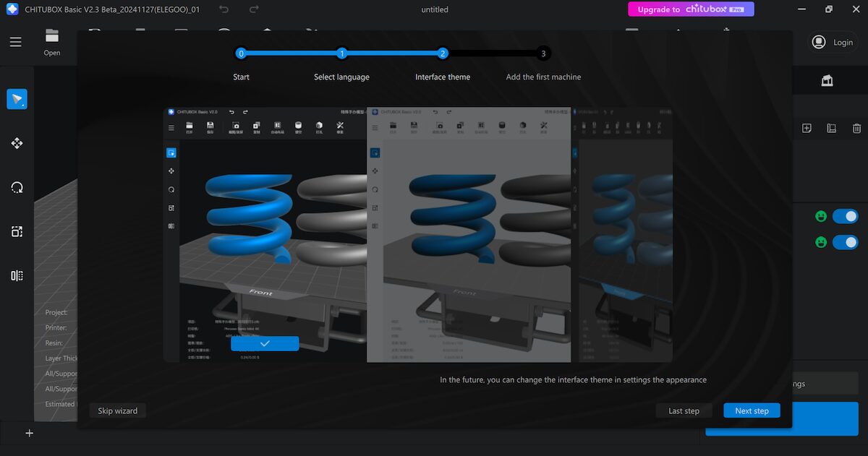Open the hamburger main menu
Viewport: 868px width, 456px height.
click(16, 42)
